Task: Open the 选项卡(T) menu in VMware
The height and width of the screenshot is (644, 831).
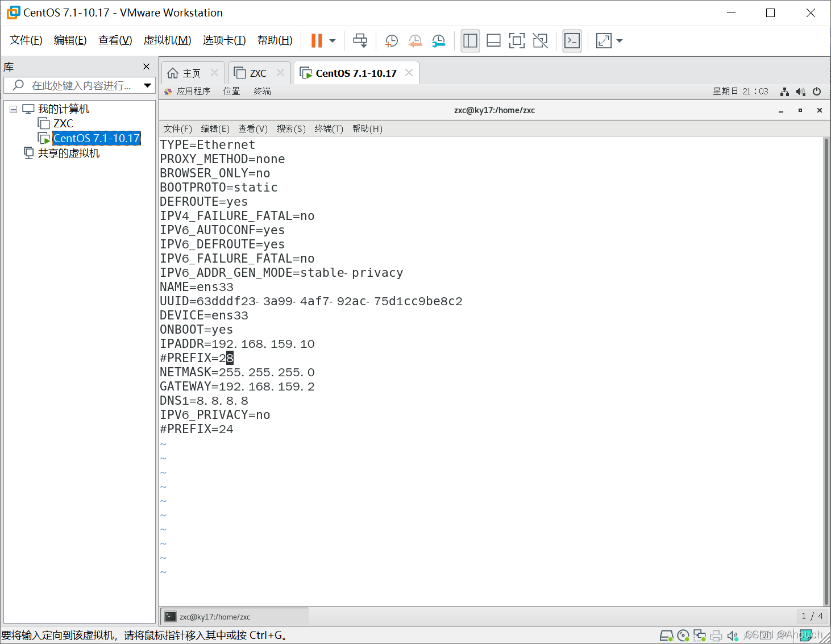Action: pyautogui.click(x=225, y=40)
